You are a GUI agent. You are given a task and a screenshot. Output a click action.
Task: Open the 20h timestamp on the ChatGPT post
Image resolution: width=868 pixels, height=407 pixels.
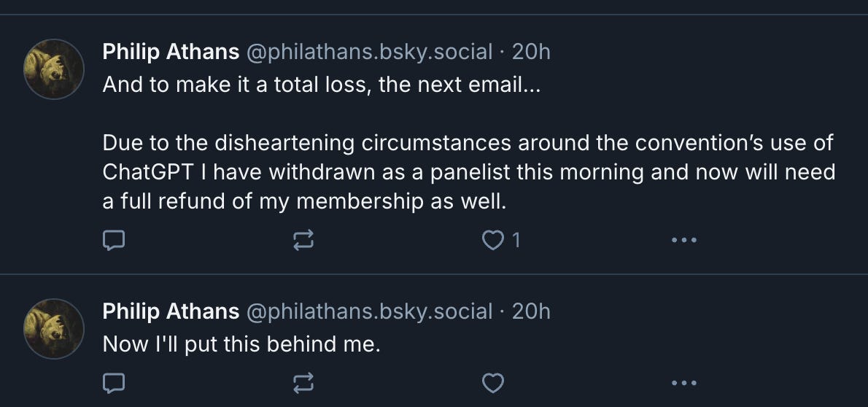coord(531,52)
